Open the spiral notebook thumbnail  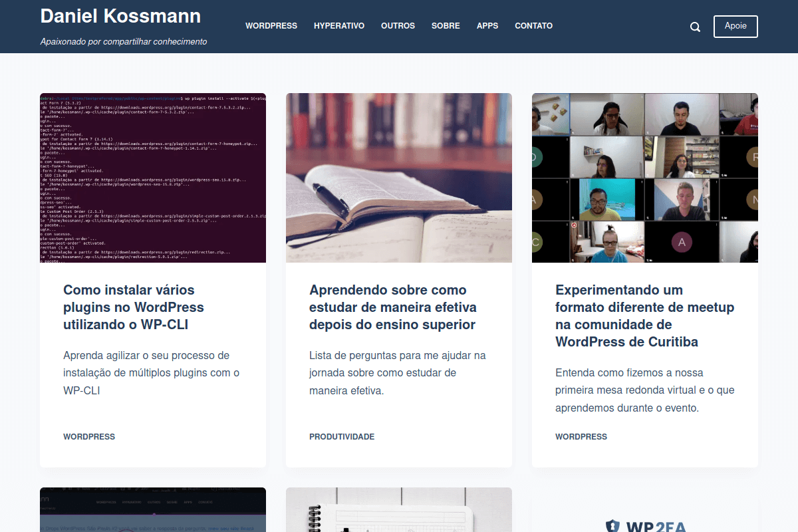pyautogui.click(x=399, y=509)
